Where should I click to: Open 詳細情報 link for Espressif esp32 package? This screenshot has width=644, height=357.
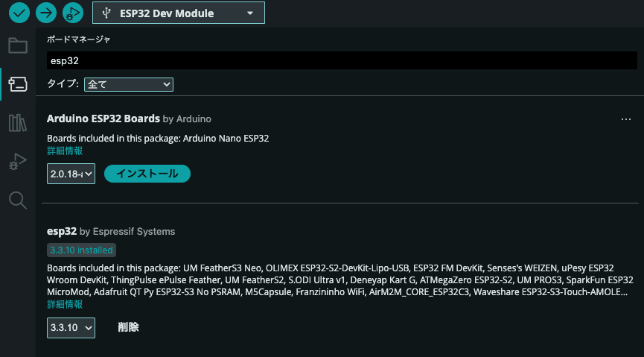click(x=65, y=304)
